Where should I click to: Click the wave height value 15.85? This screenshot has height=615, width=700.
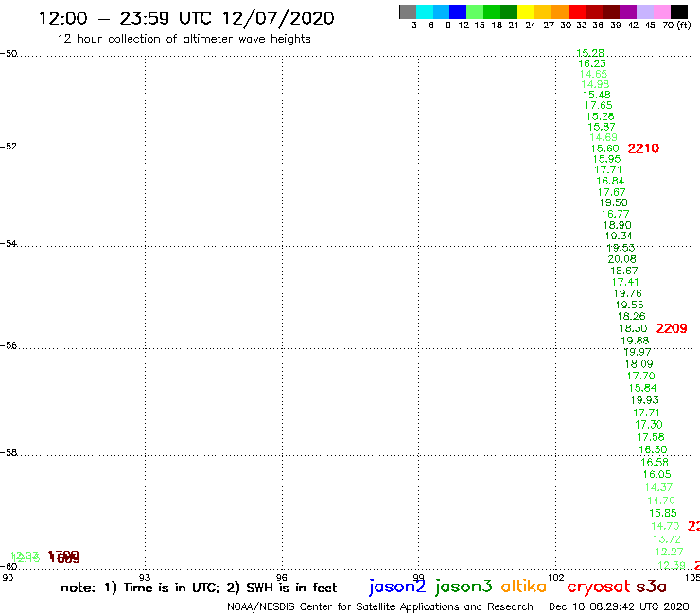(x=663, y=513)
